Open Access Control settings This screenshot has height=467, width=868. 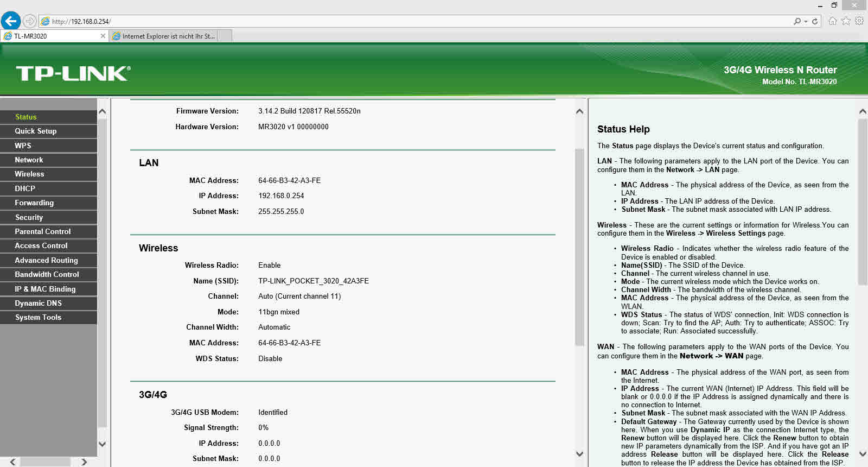point(48,245)
